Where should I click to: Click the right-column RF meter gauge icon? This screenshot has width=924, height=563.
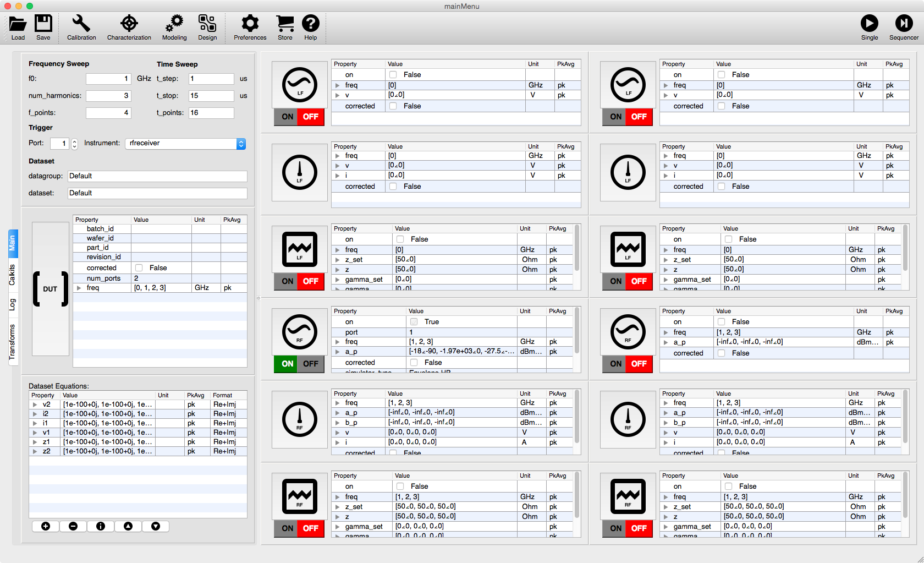pyautogui.click(x=628, y=419)
